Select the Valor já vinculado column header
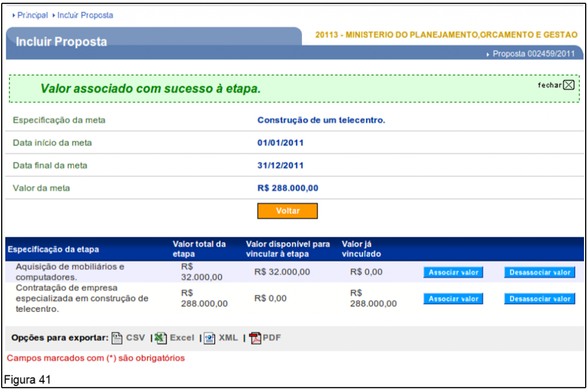The height and width of the screenshot is (390, 588). [x=361, y=249]
